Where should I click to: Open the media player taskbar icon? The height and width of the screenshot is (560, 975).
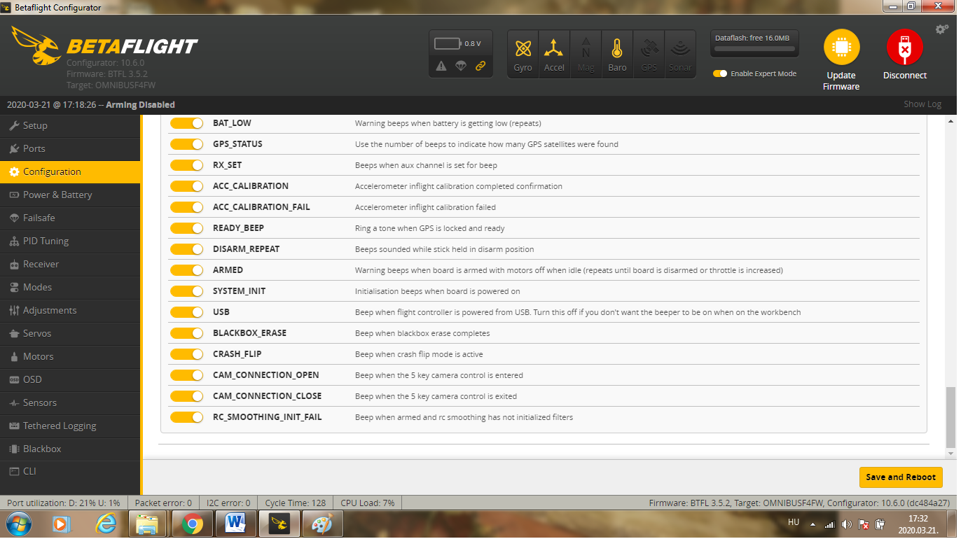(62, 524)
